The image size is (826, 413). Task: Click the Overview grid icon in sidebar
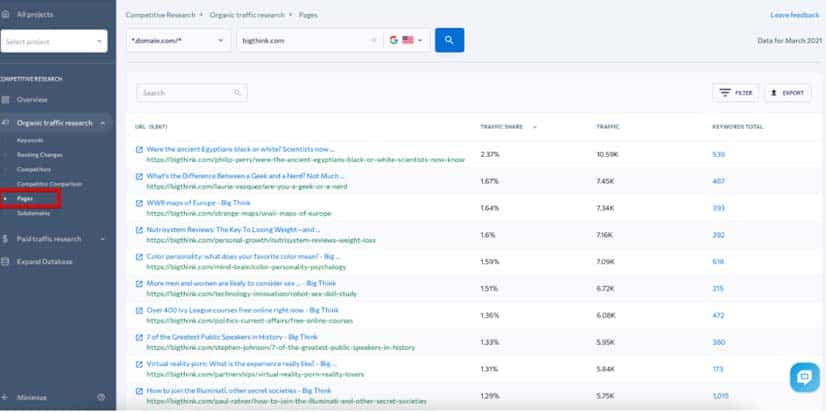coord(6,100)
